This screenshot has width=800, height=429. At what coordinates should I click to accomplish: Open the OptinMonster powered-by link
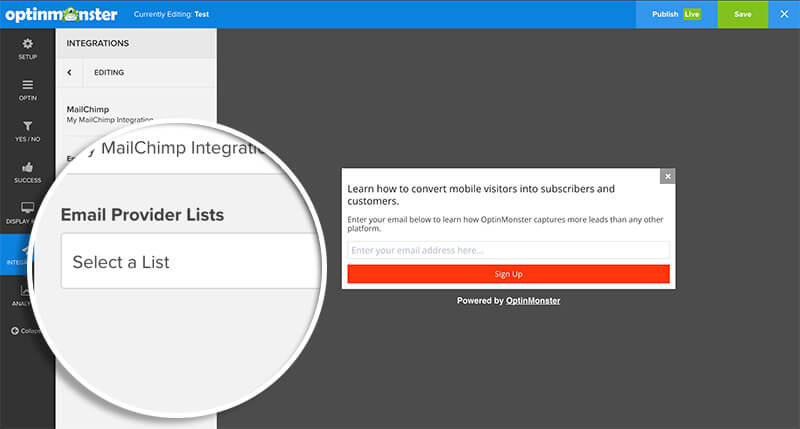point(533,300)
